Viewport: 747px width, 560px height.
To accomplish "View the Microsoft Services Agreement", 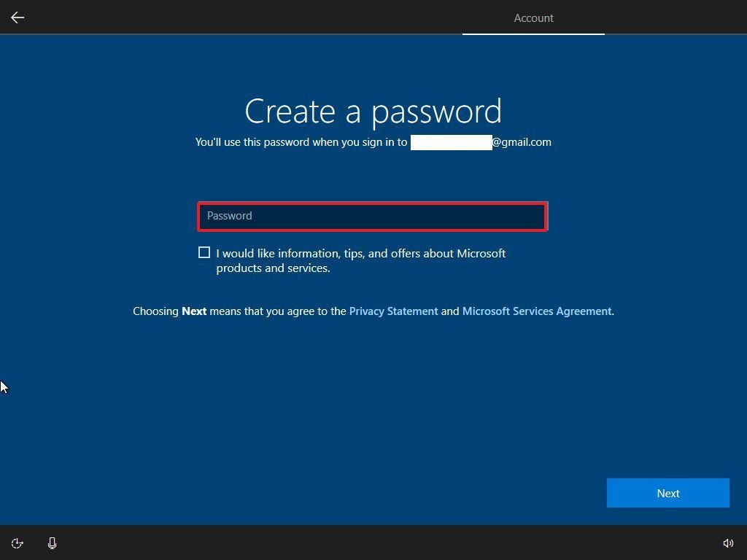I will coord(537,311).
